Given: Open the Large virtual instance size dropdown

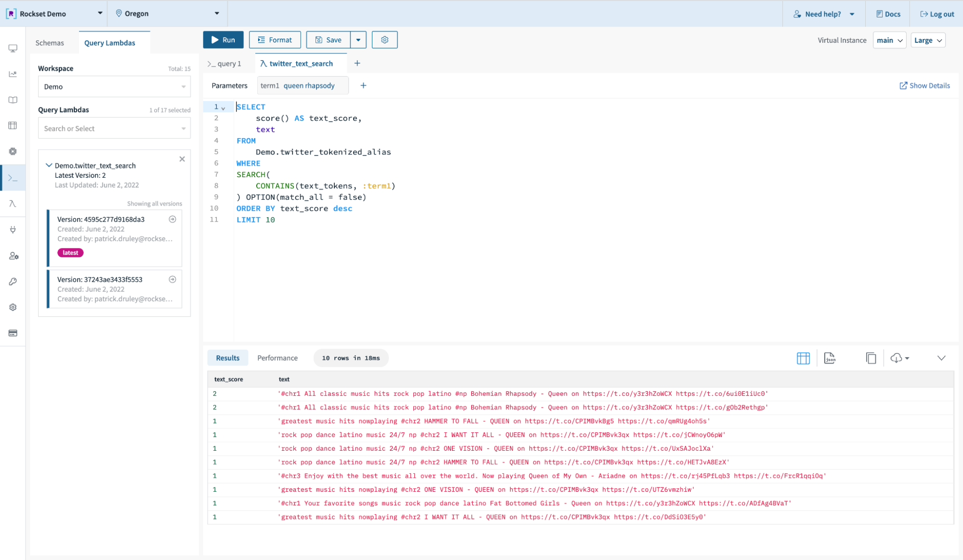Looking at the screenshot, I should point(928,40).
